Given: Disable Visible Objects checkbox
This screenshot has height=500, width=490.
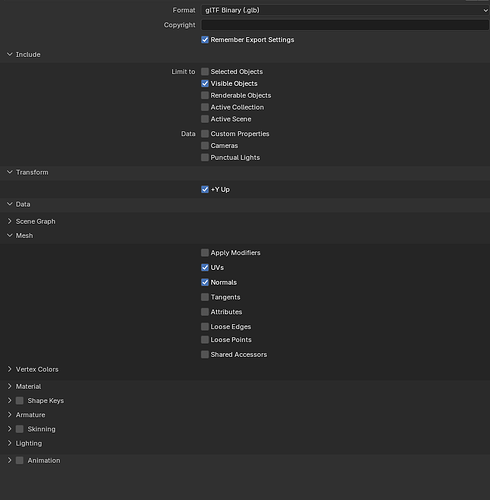Looking at the screenshot, I should [205, 83].
